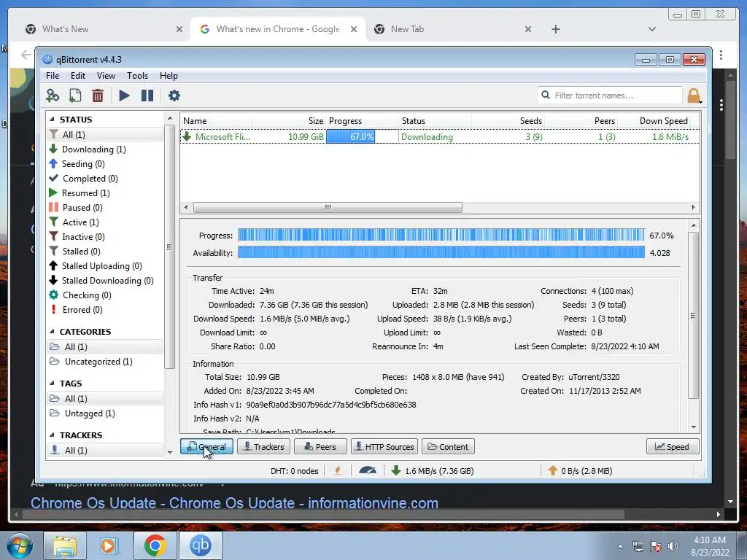747x560 pixels.
Task: Open Chrome tab search dropdown chevron
Action: tap(652, 29)
